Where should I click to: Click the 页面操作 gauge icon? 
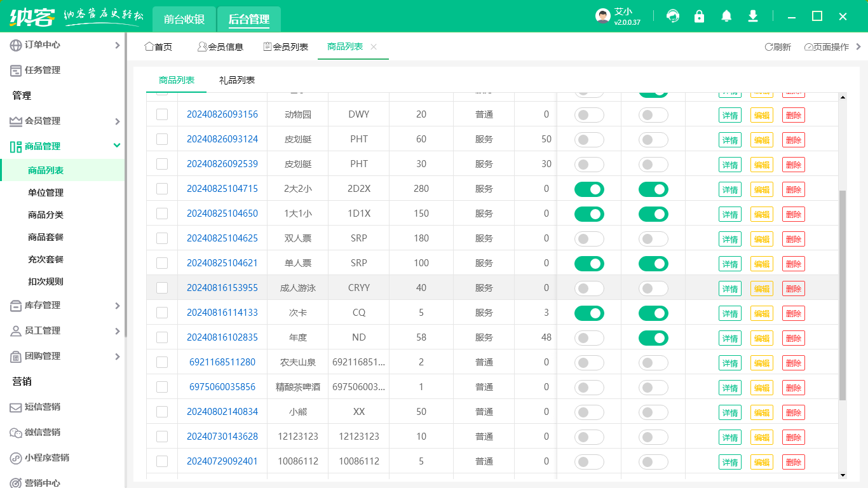(808, 47)
